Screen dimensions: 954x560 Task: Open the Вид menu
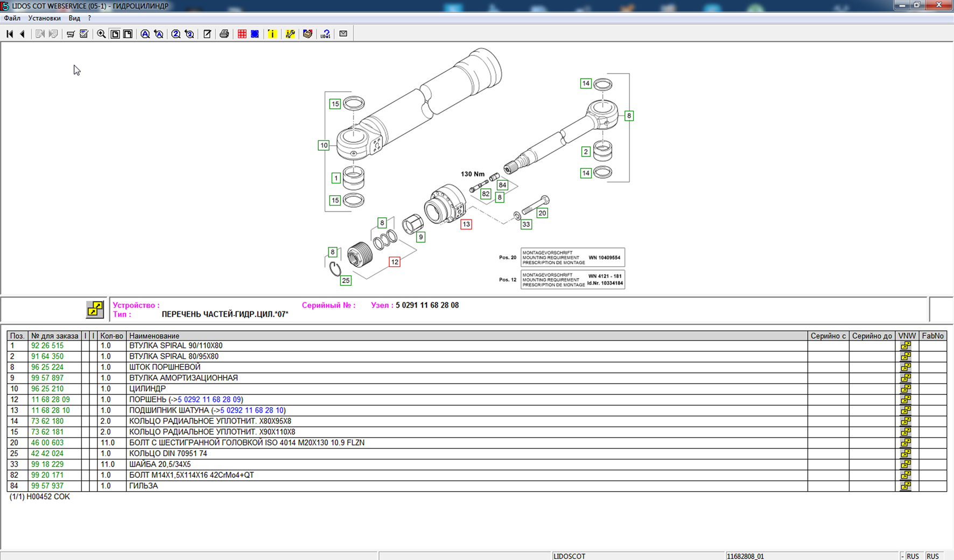pos(74,18)
